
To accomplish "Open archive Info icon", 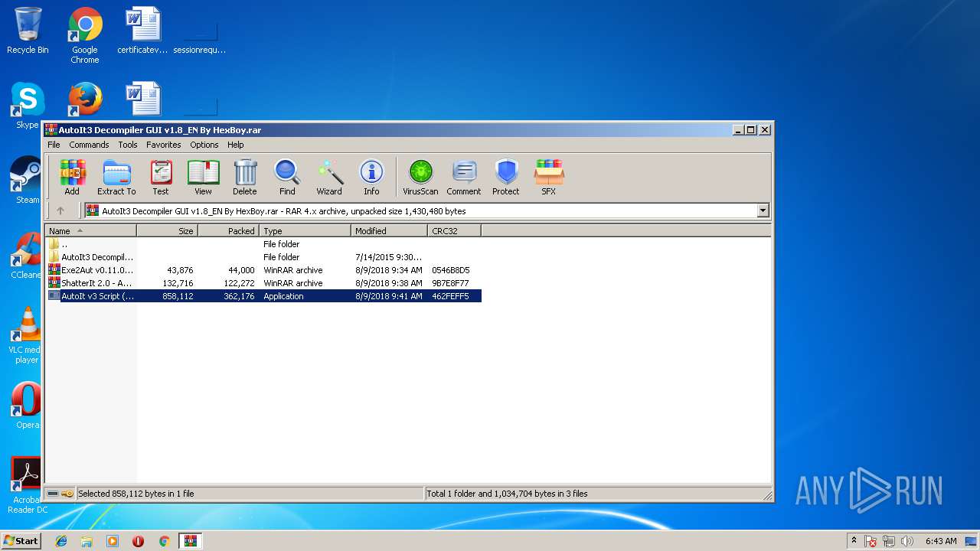I will 371,178.
